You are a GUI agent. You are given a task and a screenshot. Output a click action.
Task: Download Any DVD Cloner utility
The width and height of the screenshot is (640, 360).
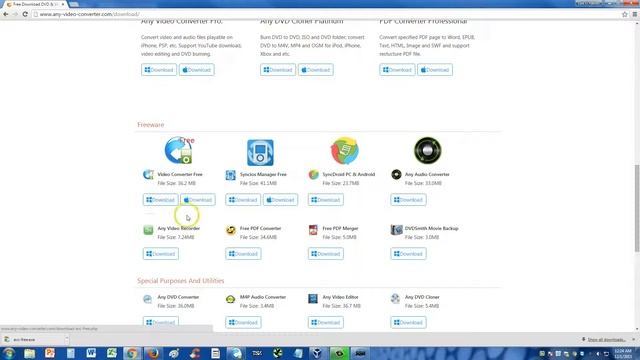(x=408, y=322)
